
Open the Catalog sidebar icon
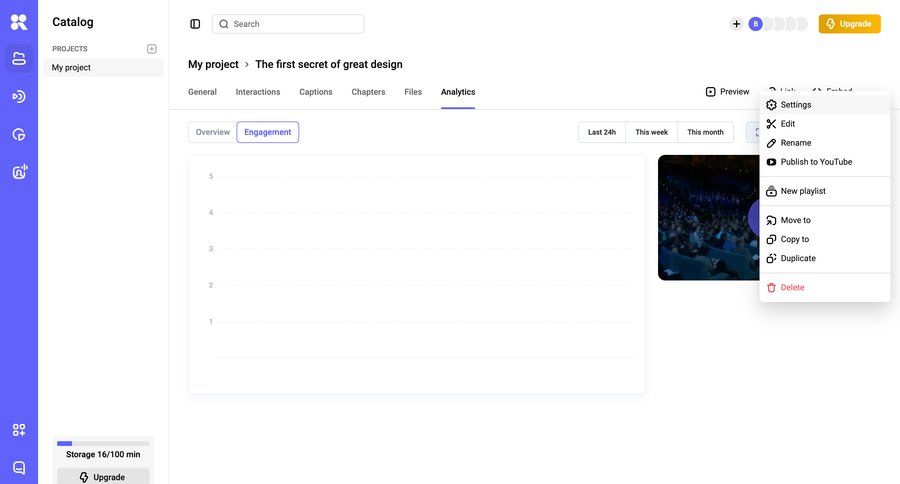19,59
